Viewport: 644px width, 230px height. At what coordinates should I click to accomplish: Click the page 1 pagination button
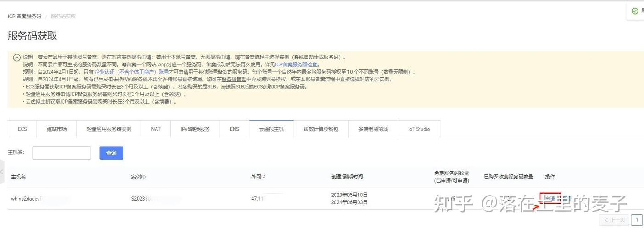(x=637, y=220)
